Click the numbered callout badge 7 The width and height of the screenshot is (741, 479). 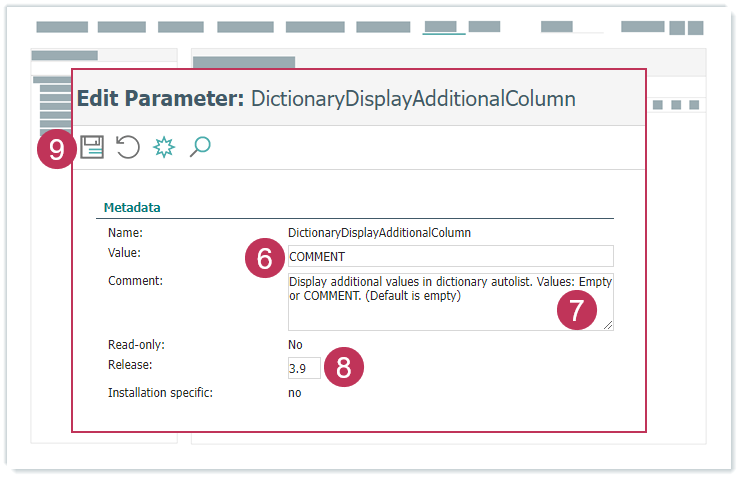(576, 310)
